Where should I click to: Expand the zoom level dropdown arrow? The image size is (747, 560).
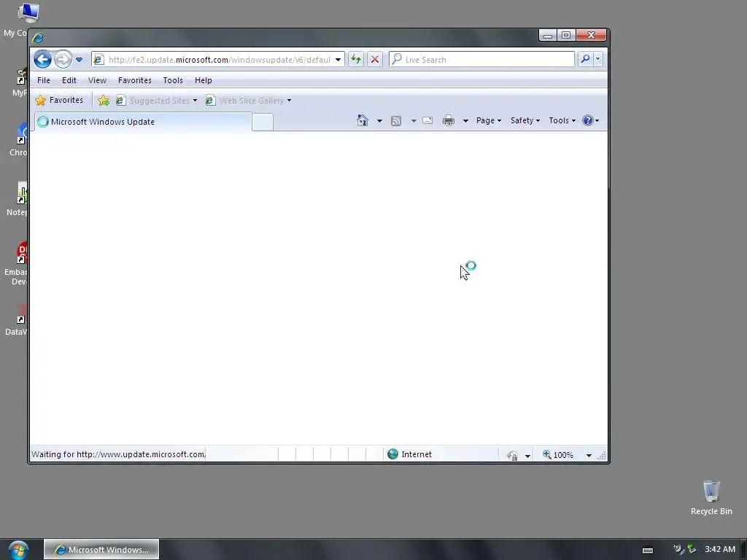pyautogui.click(x=589, y=456)
